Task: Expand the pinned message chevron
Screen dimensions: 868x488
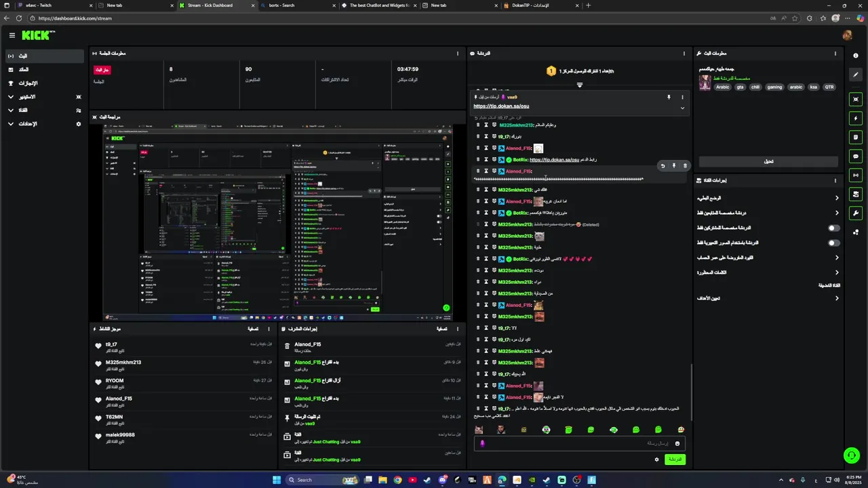Action: [682, 108]
